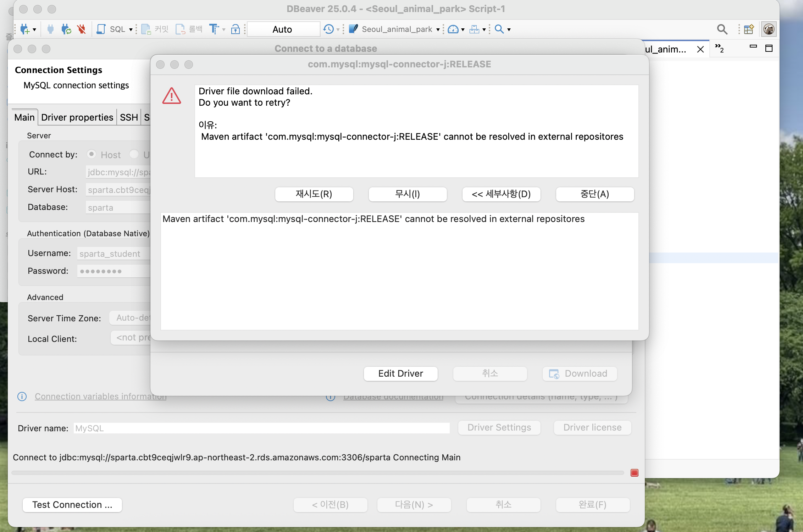Click 취소 in the wizard footer
The image size is (803, 532).
(x=504, y=505)
